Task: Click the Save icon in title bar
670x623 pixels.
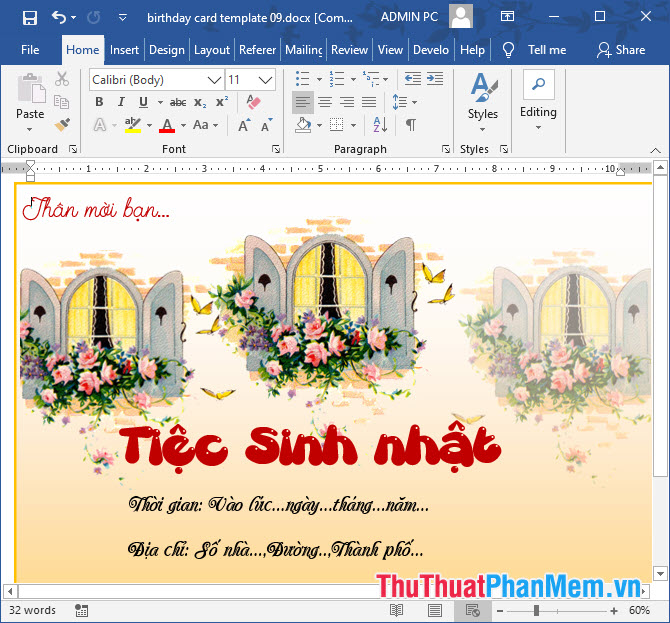Action: (29, 18)
